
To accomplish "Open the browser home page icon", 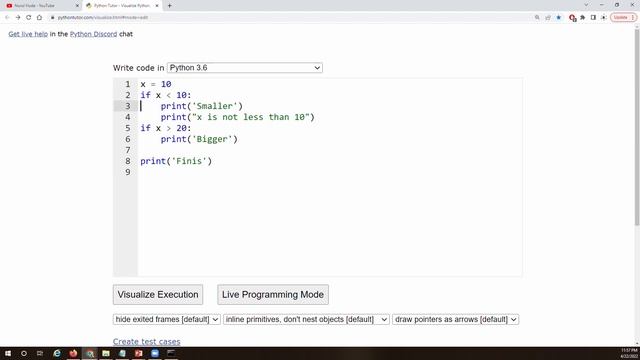I will [x=39, y=18].
